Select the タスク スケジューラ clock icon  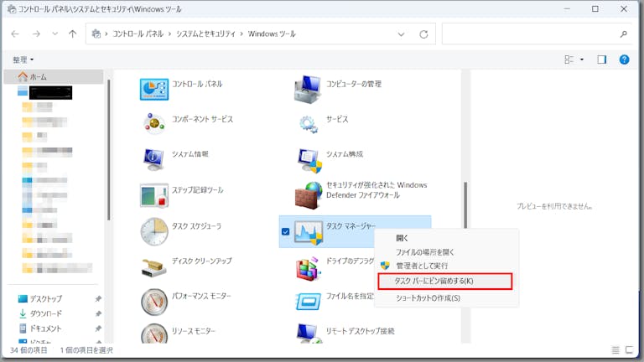point(154,231)
